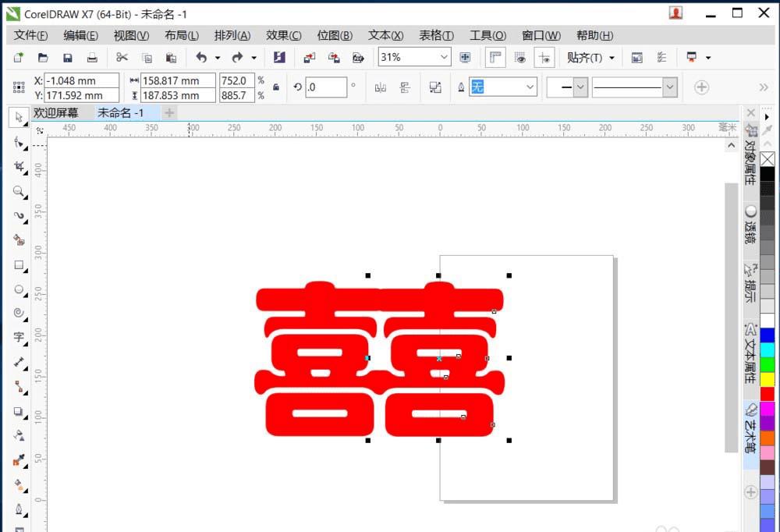Click the Copy icon
Viewport: 780px width, 532px height.
point(147,58)
